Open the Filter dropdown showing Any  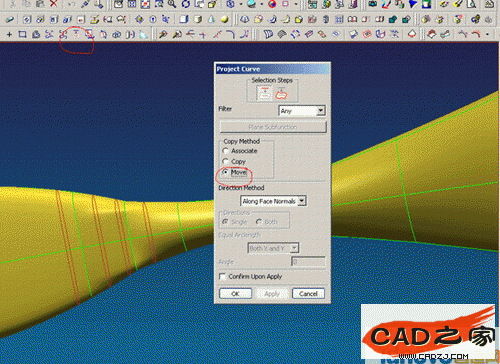302,111
